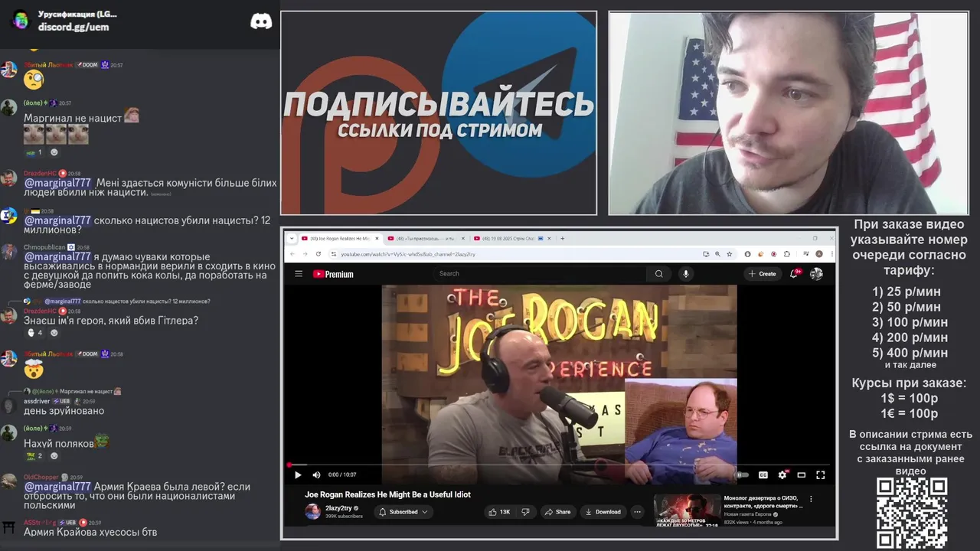Click the @marginal777 mention in OldChopper message

[57, 487]
